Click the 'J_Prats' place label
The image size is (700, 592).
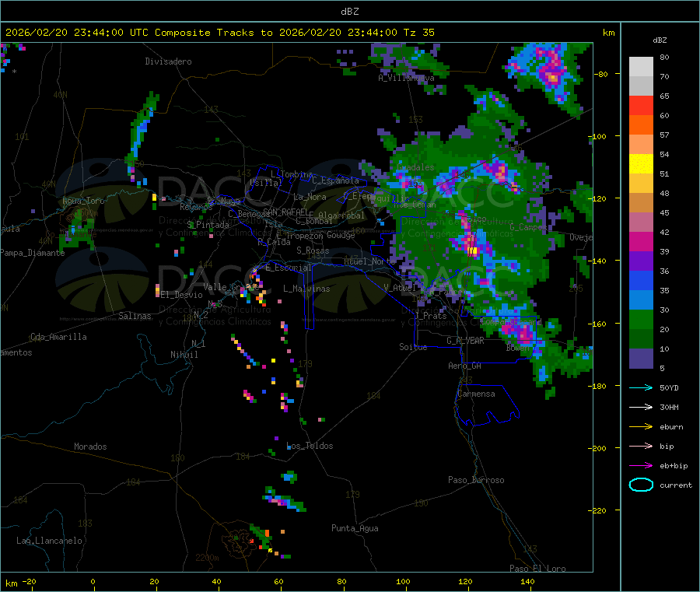pyautogui.click(x=430, y=316)
